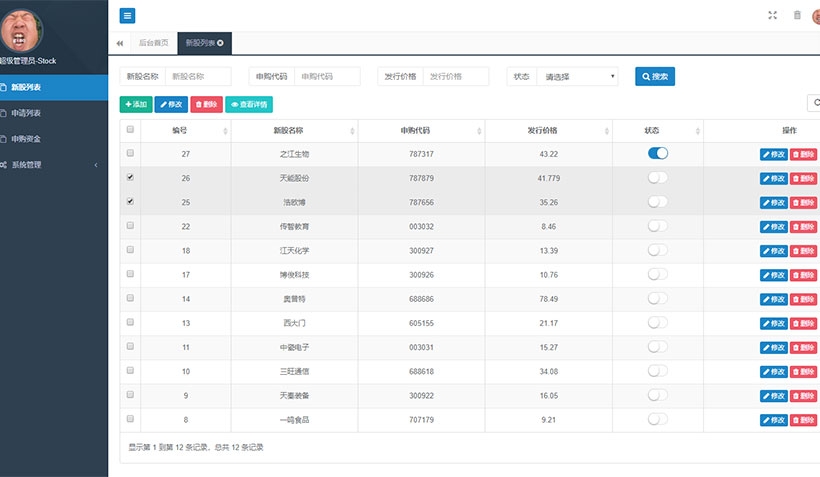Screen dimensions: 820x477
Task: Click the green 添加 button
Action: pos(136,104)
